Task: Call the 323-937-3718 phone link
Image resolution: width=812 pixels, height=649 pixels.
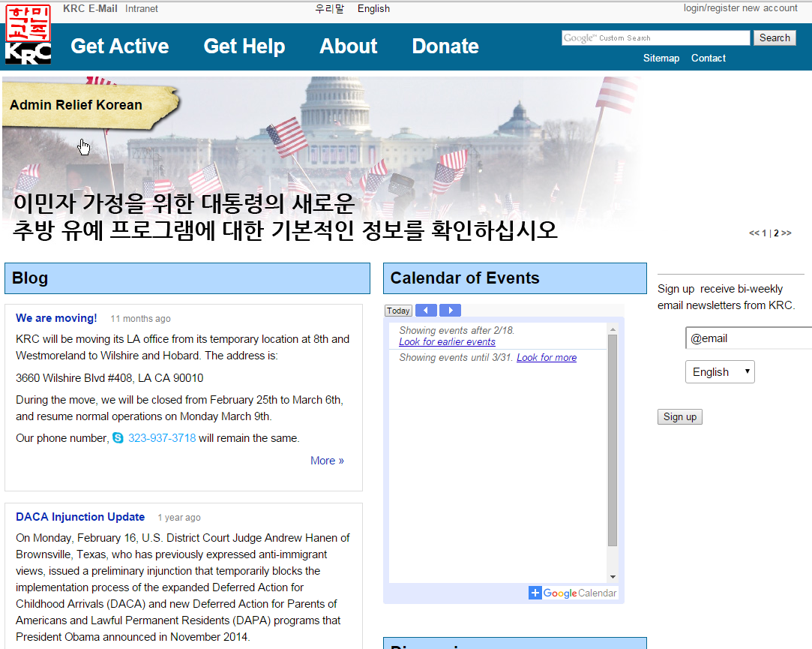Action: pyautogui.click(x=161, y=438)
